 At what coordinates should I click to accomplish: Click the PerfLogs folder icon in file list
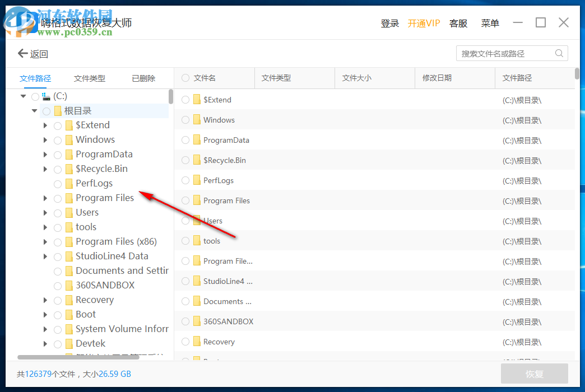pos(197,180)
